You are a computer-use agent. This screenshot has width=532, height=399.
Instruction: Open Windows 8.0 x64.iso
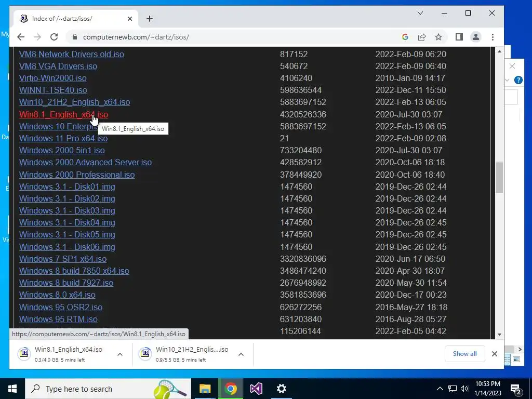[57, 295]
